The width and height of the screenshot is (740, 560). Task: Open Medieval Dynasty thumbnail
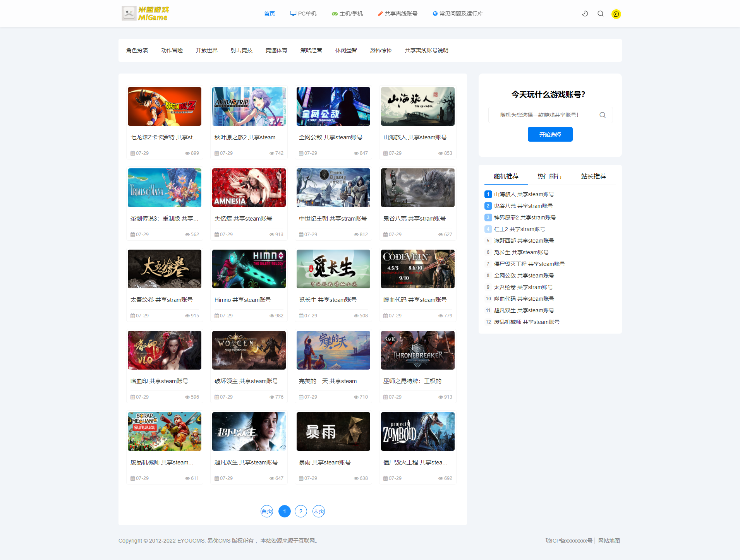(333, 188)
